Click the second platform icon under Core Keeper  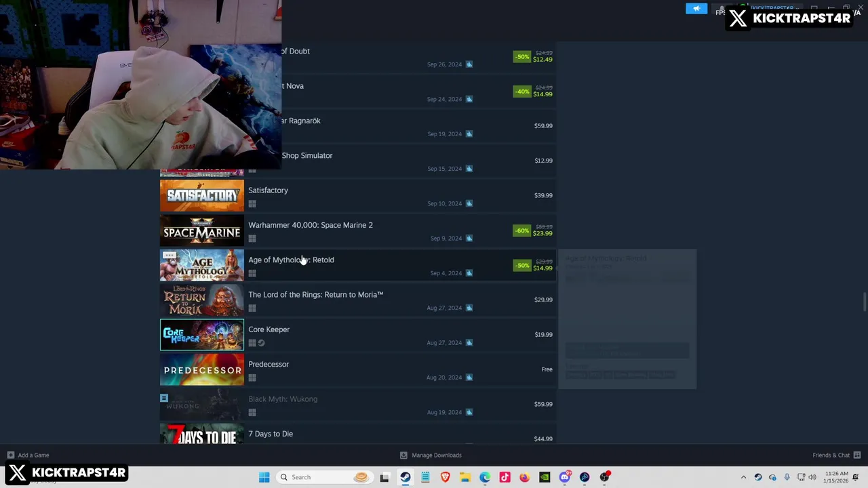(261, 342)
